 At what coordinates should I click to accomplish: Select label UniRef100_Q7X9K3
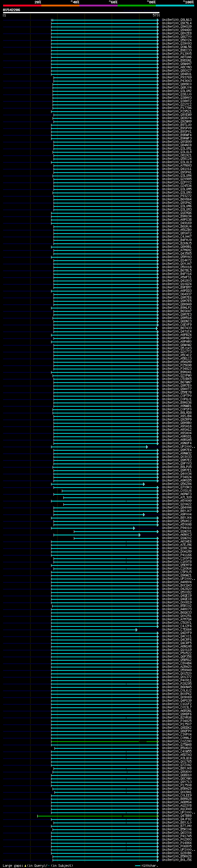pyautogui.click(x=177, y=487)
